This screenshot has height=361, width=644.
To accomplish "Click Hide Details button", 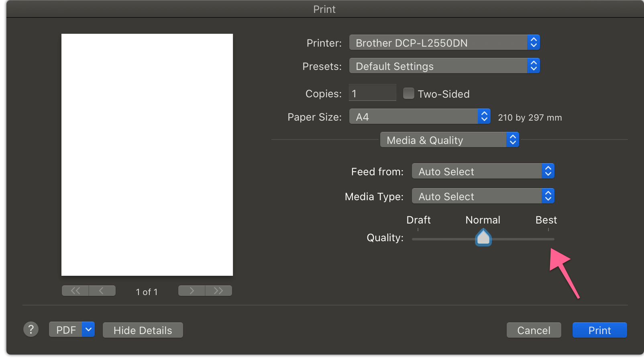I will coord(143,330).
